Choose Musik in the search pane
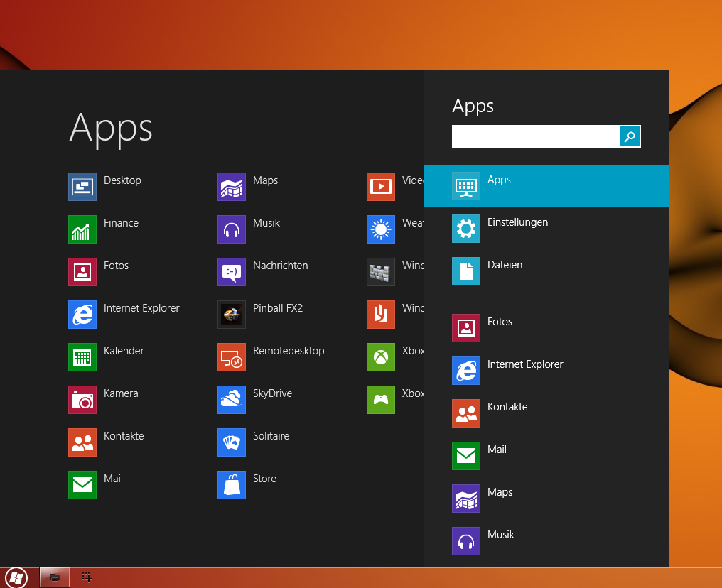 click(546, 541)
